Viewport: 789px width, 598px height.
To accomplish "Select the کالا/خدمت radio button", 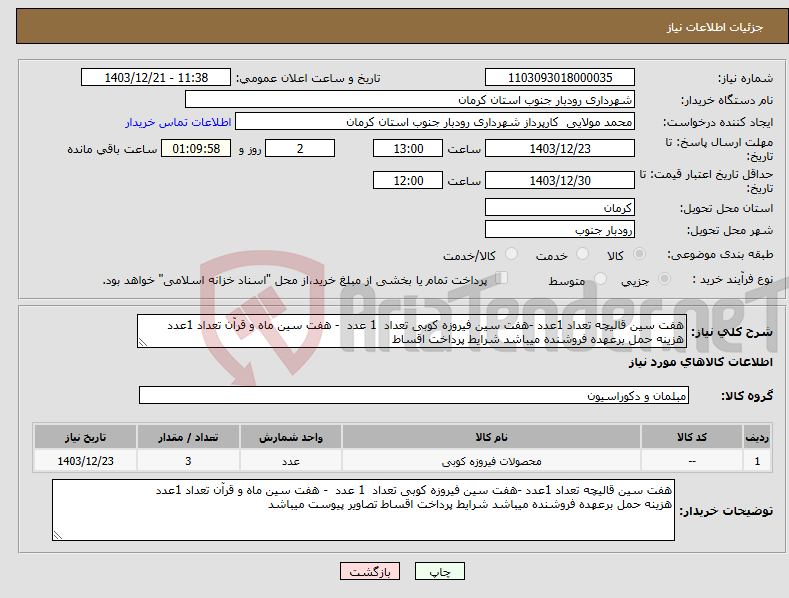I will [511, 254].
